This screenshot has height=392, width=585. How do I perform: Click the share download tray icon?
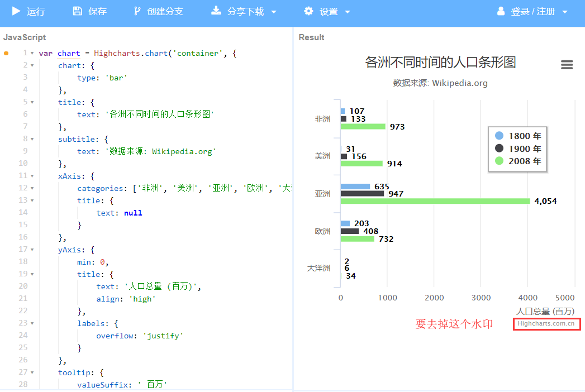(216, 11)
